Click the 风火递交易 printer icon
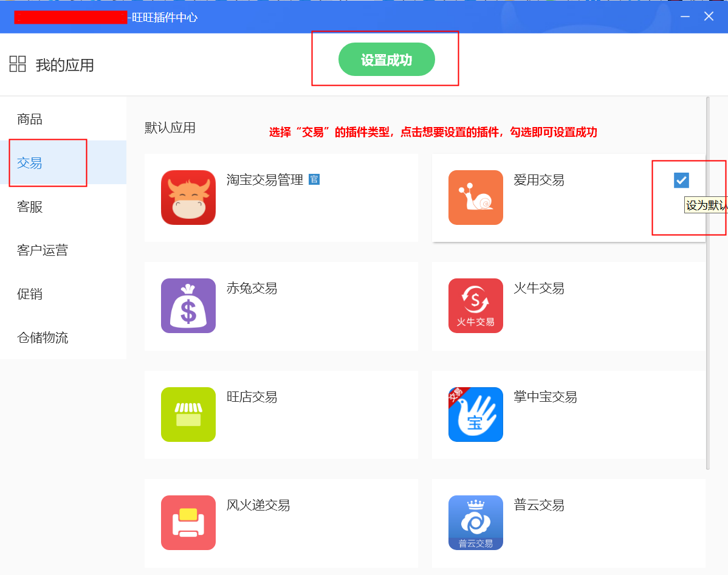 (188, 523)
